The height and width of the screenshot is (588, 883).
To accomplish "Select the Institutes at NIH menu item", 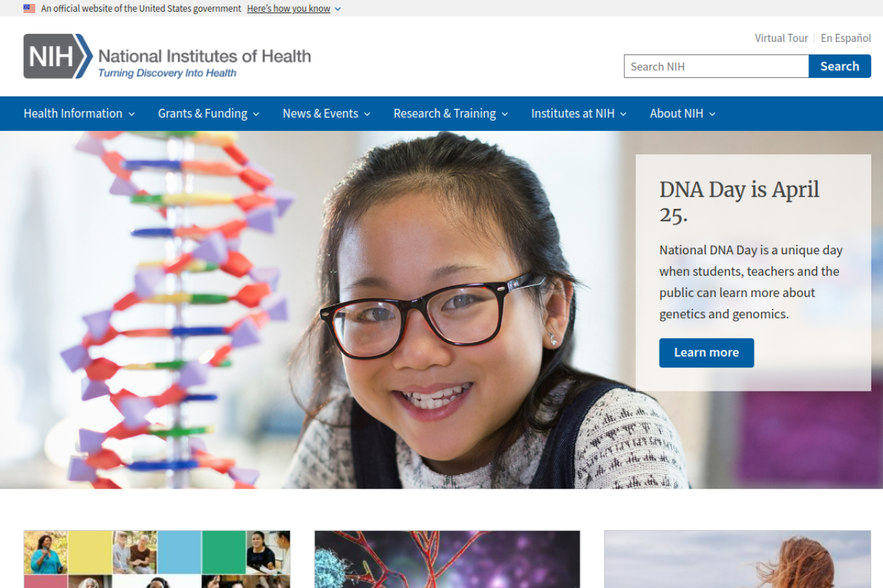I will click(x=579, y=114).
